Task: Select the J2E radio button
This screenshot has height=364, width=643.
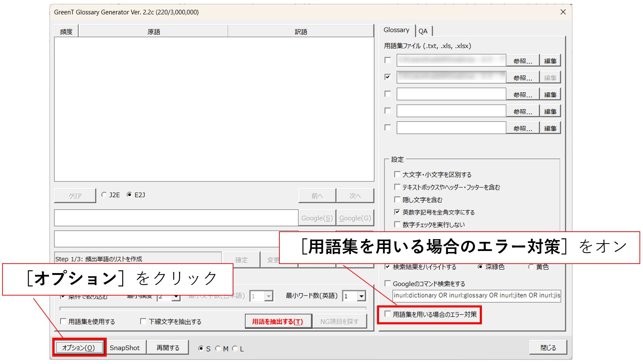Action: point(104,194)
